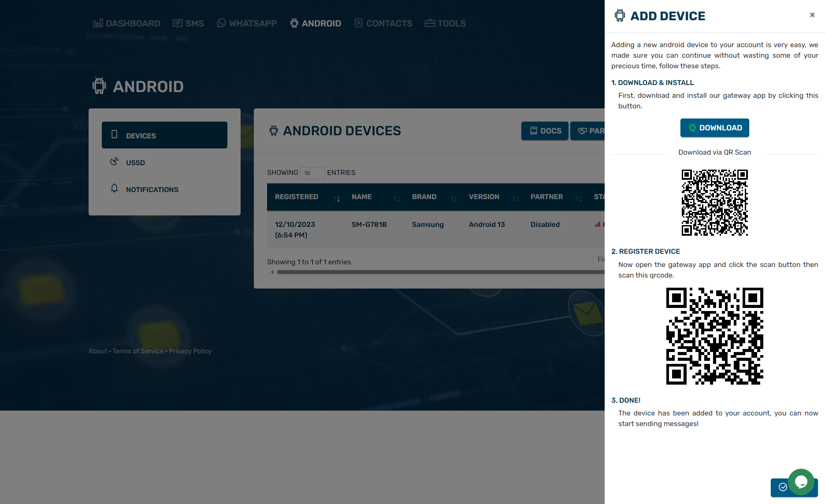Click the Tools briefcase icon
This screenshot has width=825, height=504.
(x=430, y=23)
